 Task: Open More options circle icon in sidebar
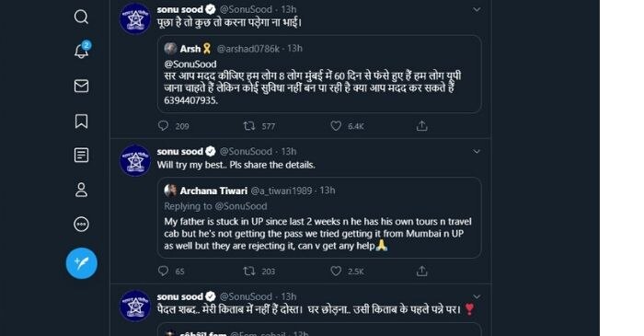tap(81, 225)
